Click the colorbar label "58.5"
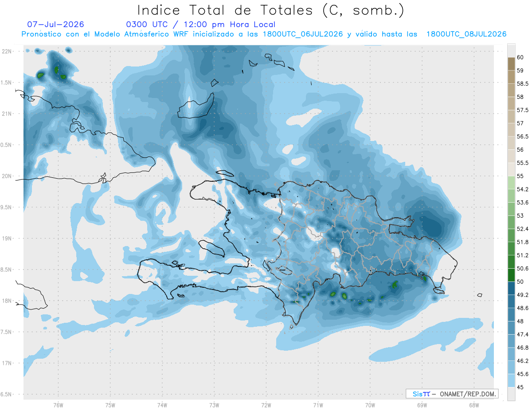This screenshot has width=532, height=411. click(x=522, y=83)
